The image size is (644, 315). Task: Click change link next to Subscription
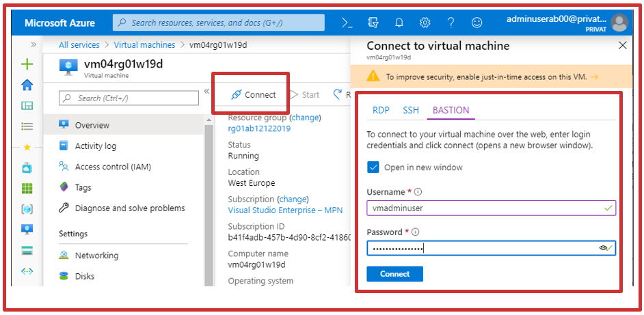click(x=293, y=200)
